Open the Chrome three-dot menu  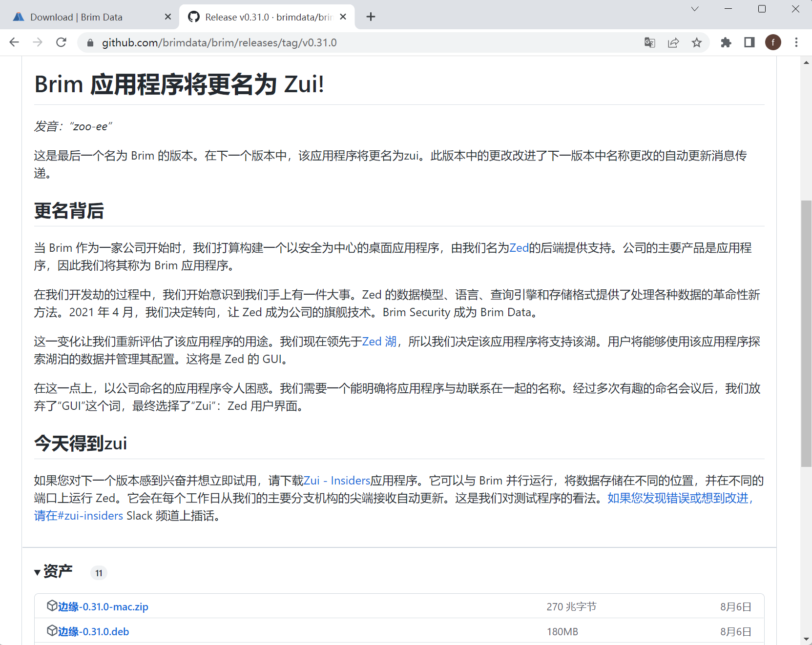coord(796,42)
